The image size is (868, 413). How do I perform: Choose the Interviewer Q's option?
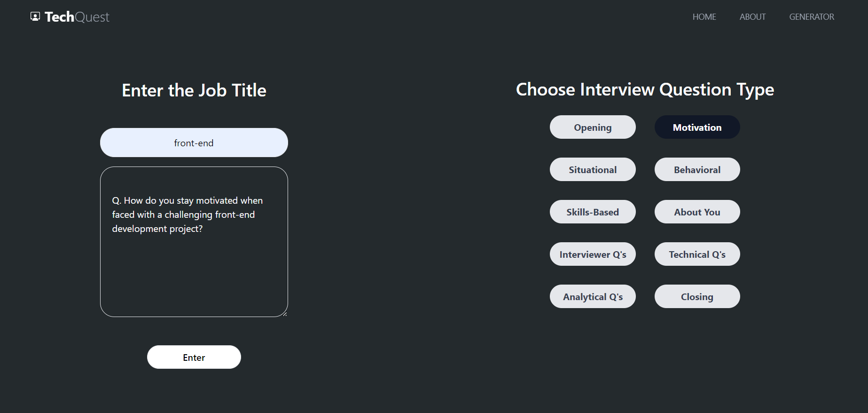pos(593,254)
